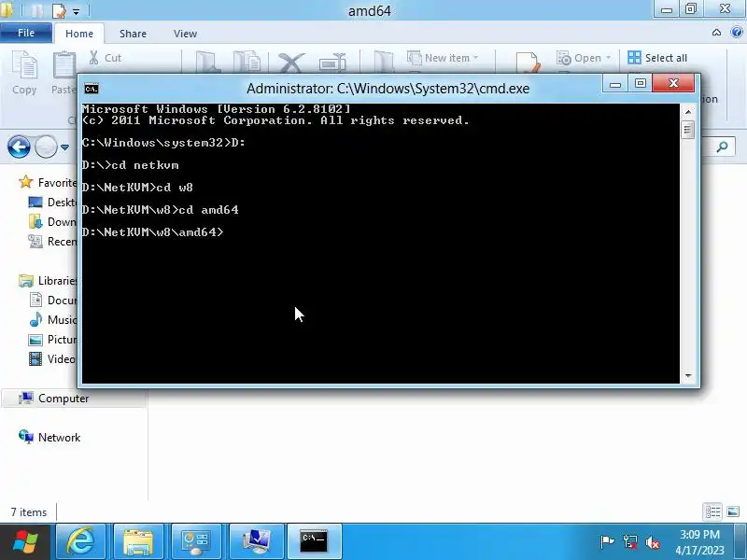Click the Windows Start button
This screenshot has width=747, height=560.
coord(25,541)
